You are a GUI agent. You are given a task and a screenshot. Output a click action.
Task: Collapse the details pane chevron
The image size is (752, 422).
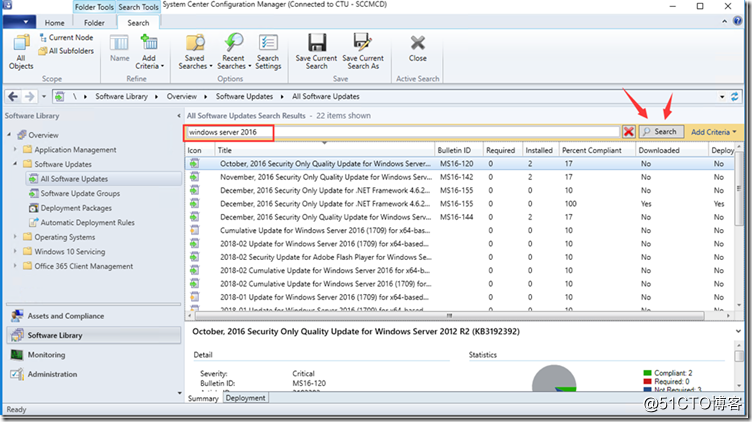(738, 331)
